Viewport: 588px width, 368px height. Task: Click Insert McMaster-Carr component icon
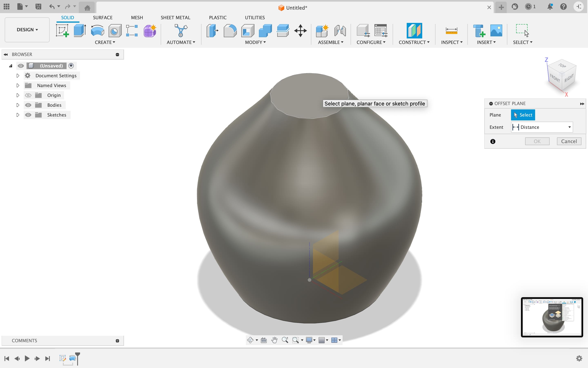point(479,31)
